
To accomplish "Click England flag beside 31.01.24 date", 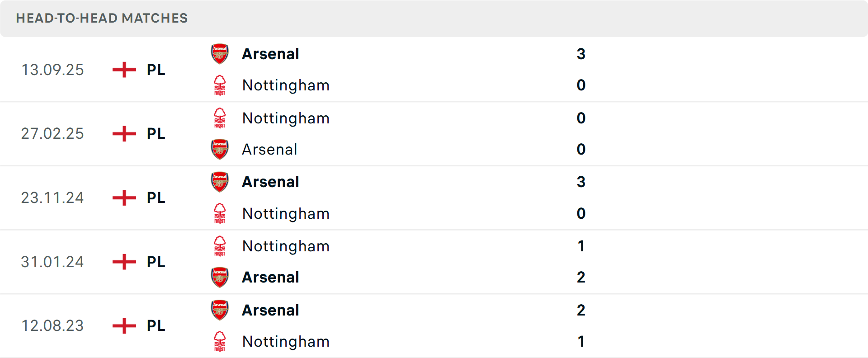I will [x=124, y=262].
